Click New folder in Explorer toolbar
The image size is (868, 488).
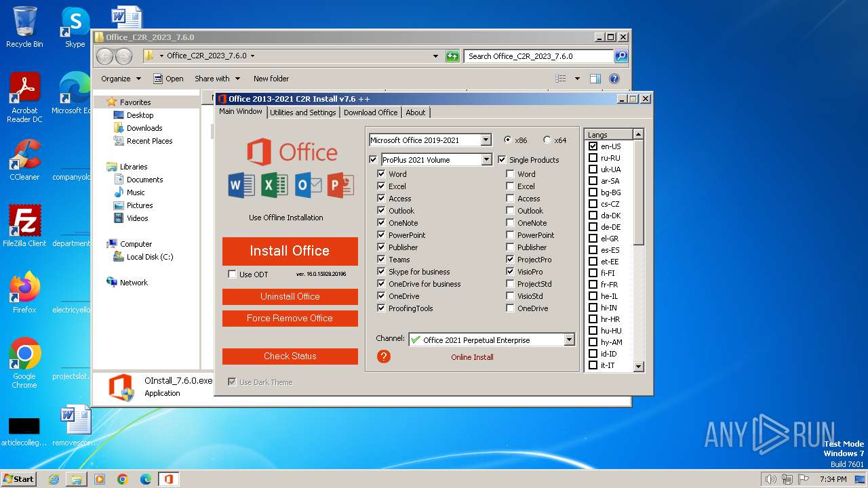[271, 79]
